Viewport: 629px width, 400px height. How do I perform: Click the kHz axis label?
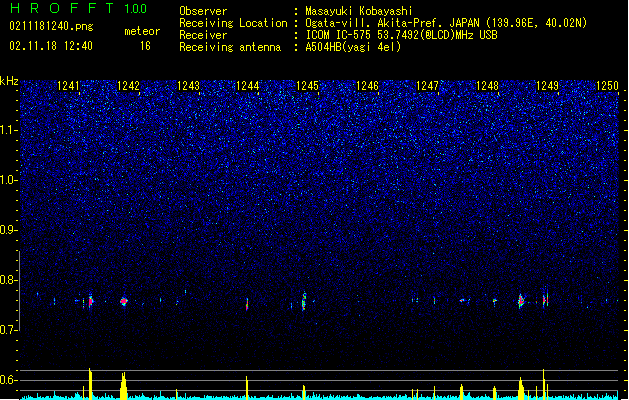click(9, 81)
